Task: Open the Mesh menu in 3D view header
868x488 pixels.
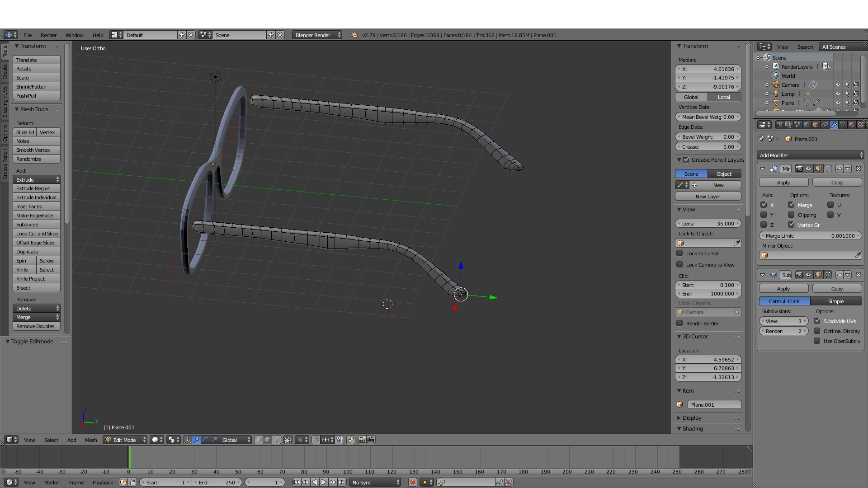Action: 91,440
